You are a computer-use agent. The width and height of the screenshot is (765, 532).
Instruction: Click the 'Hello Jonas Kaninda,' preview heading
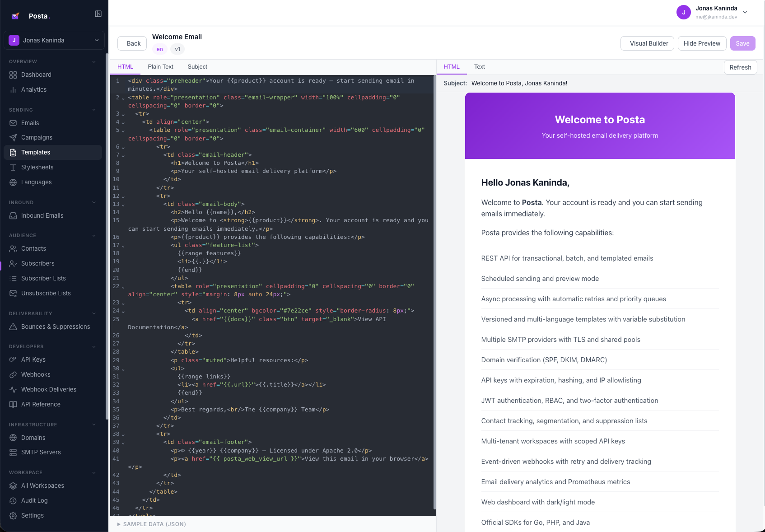click(x=525, y=182)
